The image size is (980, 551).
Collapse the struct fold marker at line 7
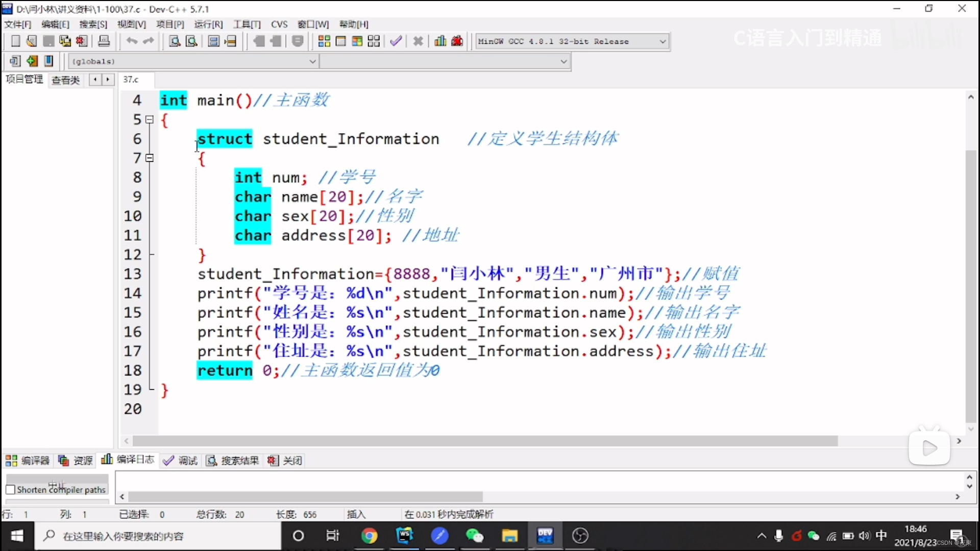click(x=150, y=158)
